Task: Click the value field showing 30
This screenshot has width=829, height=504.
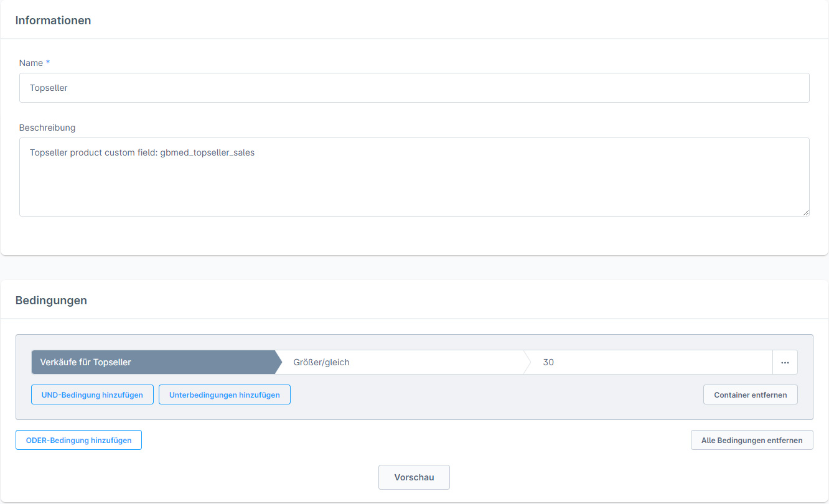Action: [x=650, y=362]
